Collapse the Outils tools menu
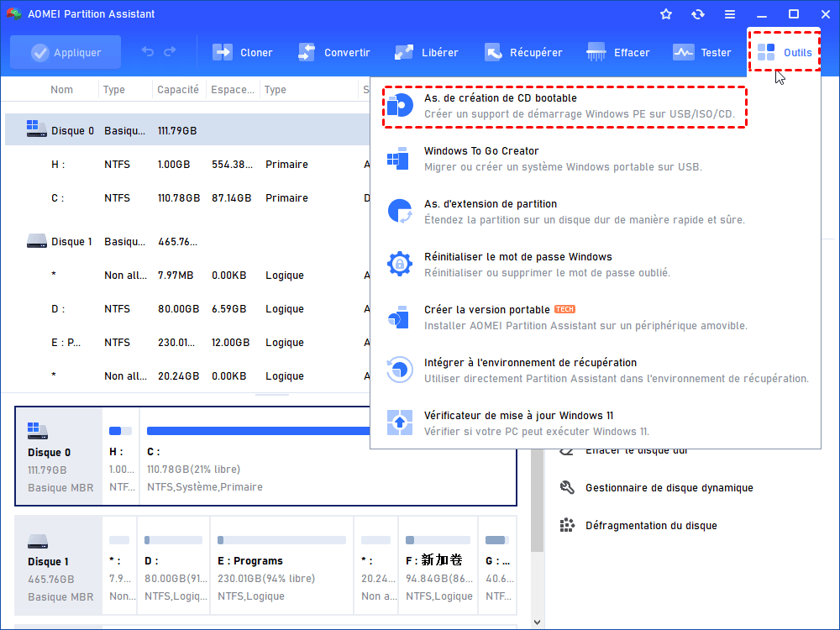Screen dimensions: 840x630 click(x=785, y=51)
